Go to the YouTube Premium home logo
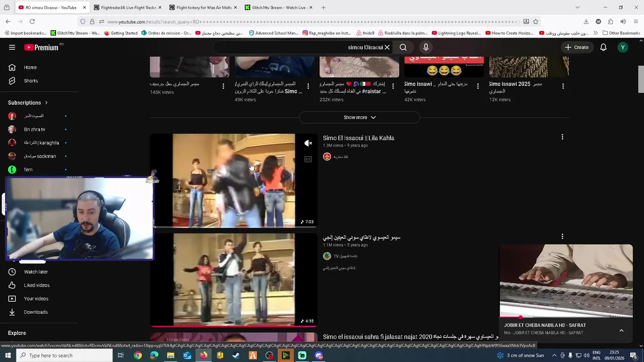The width and height of the screenshot is (644, 362). tap(41, 47)
